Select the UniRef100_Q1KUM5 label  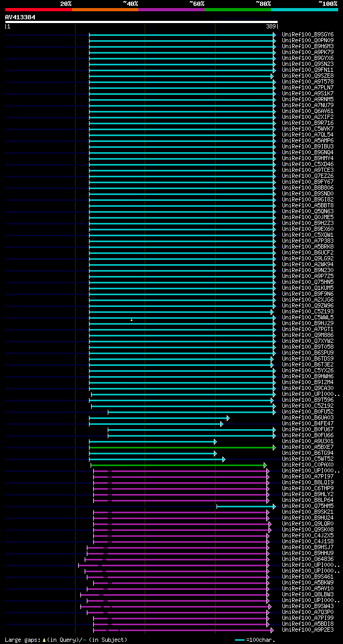[x=308, y=288]
